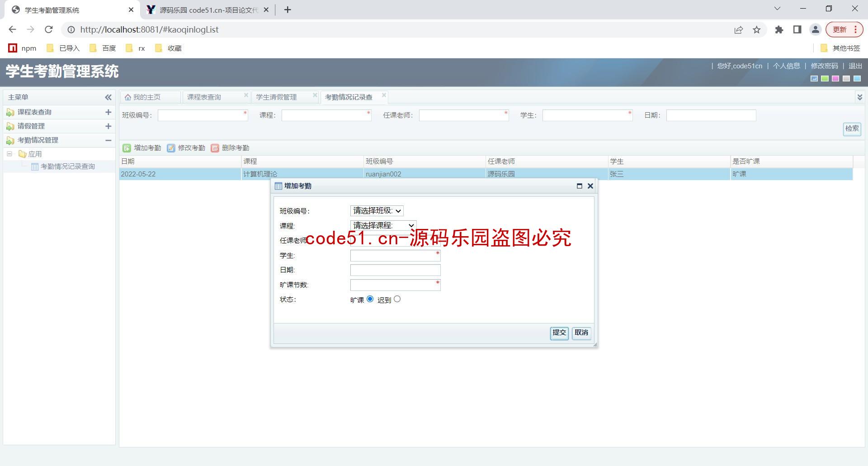Maximize the 增加考勤 dialog
Image resolution: width=868 pixels, height=466 pixels.
(580, 186)
